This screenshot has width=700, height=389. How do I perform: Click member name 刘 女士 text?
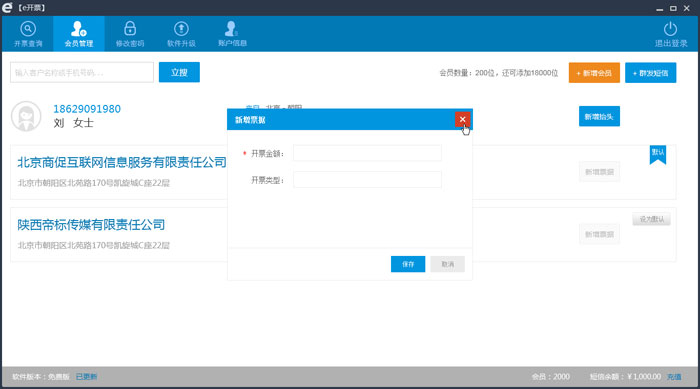[x=73, y=123]
